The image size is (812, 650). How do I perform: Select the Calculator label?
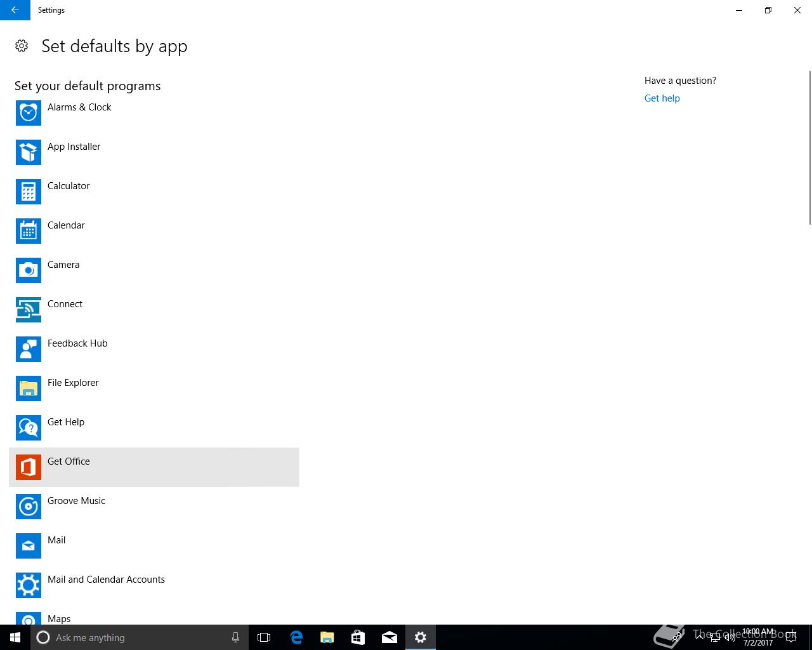pyautogui.click(x=69, y=186)
